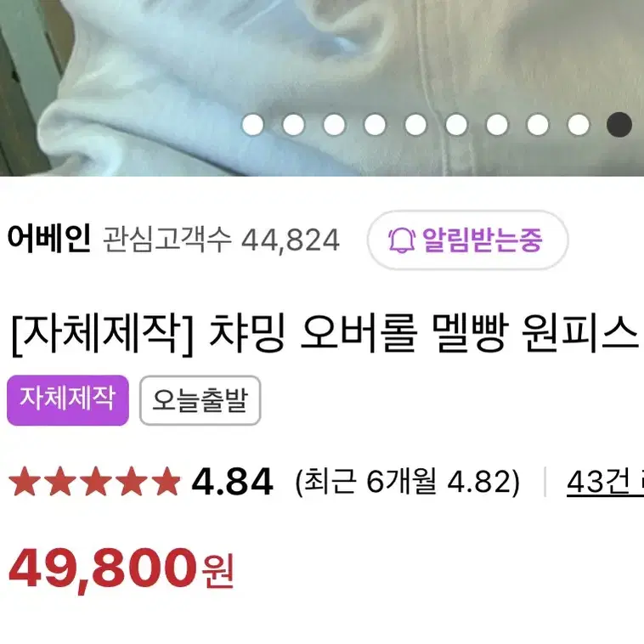The height and width of the screenshot is (644, 644).
Task: Click the third image carousel dot
Action: point(334,124)
